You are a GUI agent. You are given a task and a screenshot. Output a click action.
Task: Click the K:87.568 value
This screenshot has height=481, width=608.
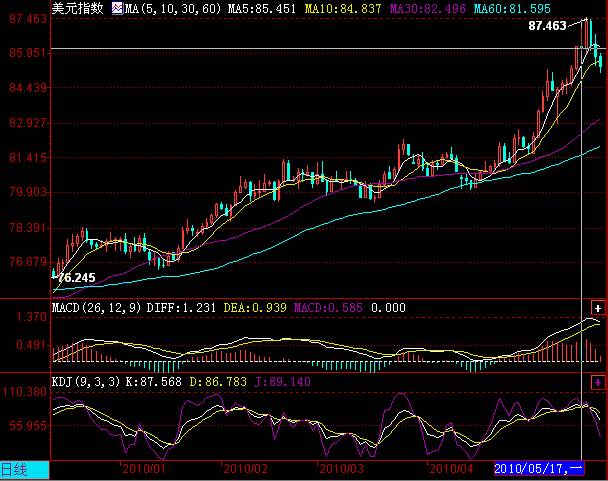point(154,382)
